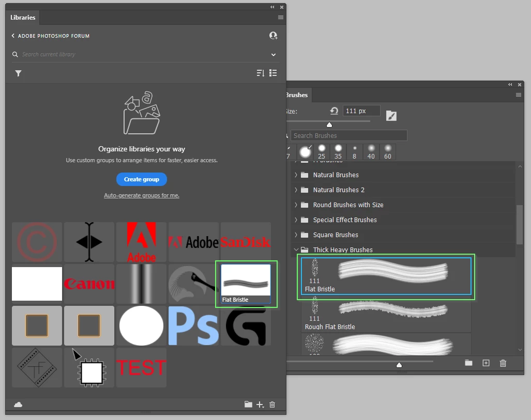Expand the Special Effect Brushes folder
This screenshot has width=531, height=420.
(296, 220)
